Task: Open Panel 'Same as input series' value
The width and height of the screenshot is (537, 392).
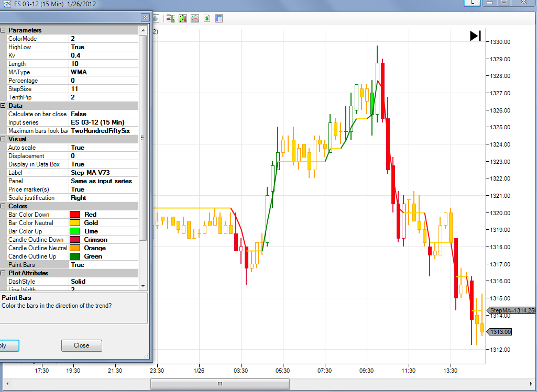Action: click(x=104, y=181)
